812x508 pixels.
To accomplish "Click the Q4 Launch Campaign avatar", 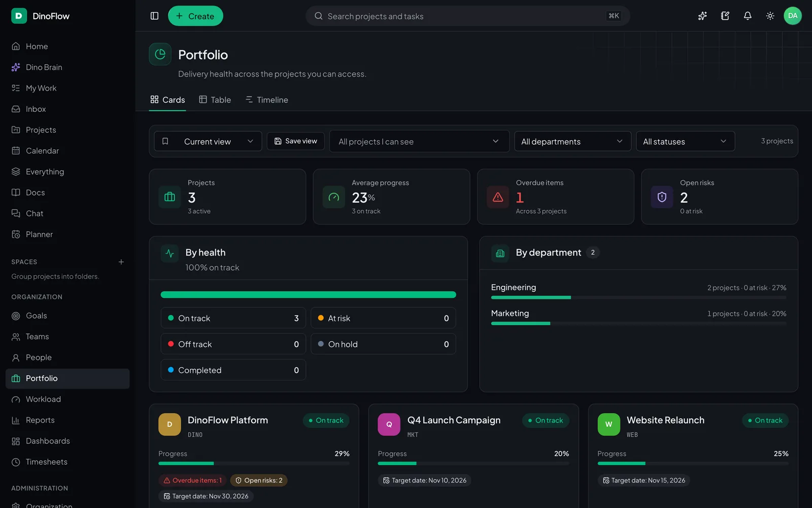I will click(389, 425).
